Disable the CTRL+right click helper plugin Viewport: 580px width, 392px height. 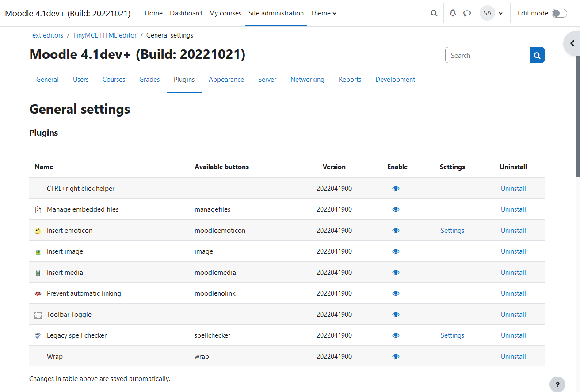click(x=396, y=189)
